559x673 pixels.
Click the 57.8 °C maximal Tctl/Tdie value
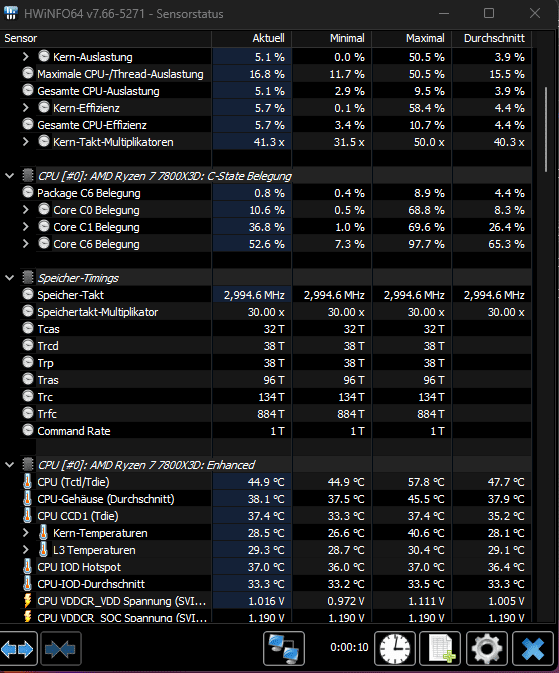coord(426,482)
